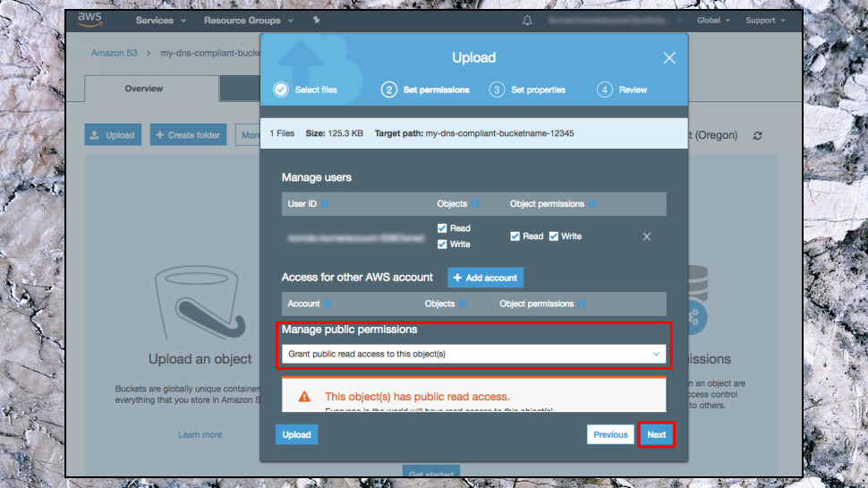Image resolution: width=868 pixels, height=488 pixels.
Task: Open the pin shortcuts icon
Action: click(x=316, y=20)
